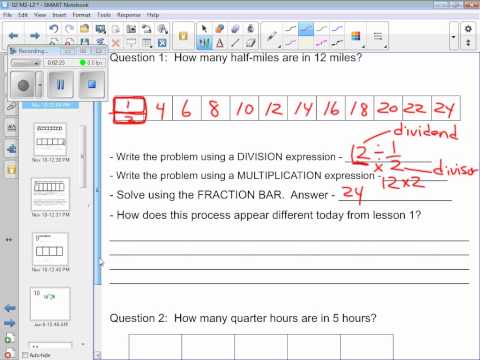Toggle the Auto-hide checkbox in sidebar

click(x=25, y=355)
